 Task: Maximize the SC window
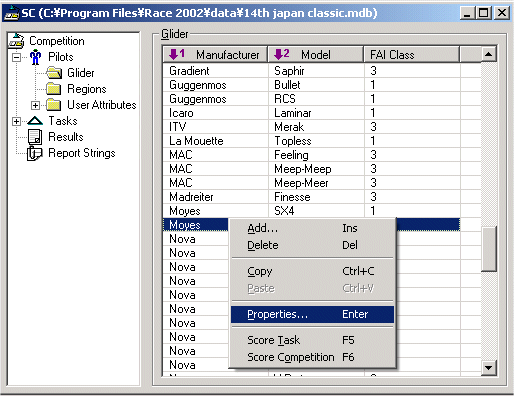(x=484, y=13)
